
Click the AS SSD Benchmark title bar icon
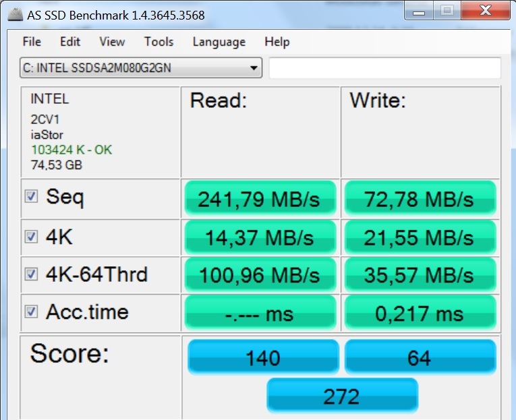[15, 15]
